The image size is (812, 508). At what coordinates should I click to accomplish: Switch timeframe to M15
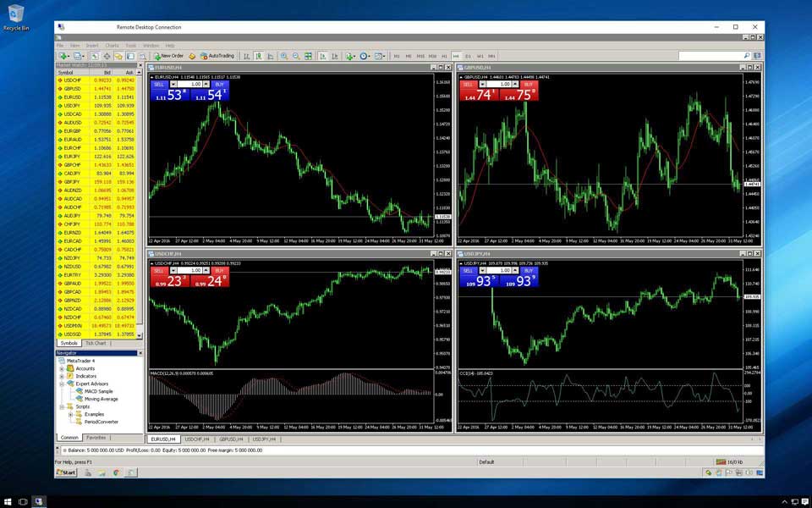click(x=420, y=56)
